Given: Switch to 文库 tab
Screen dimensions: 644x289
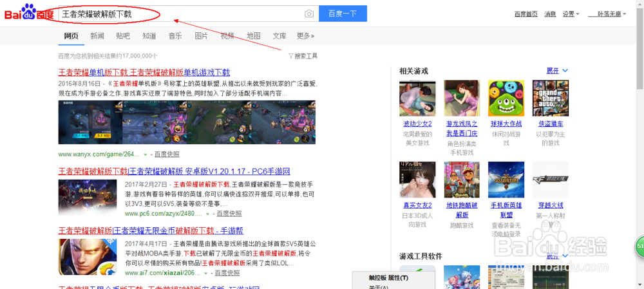Looking at the screenshot, I should click(279, 35).
